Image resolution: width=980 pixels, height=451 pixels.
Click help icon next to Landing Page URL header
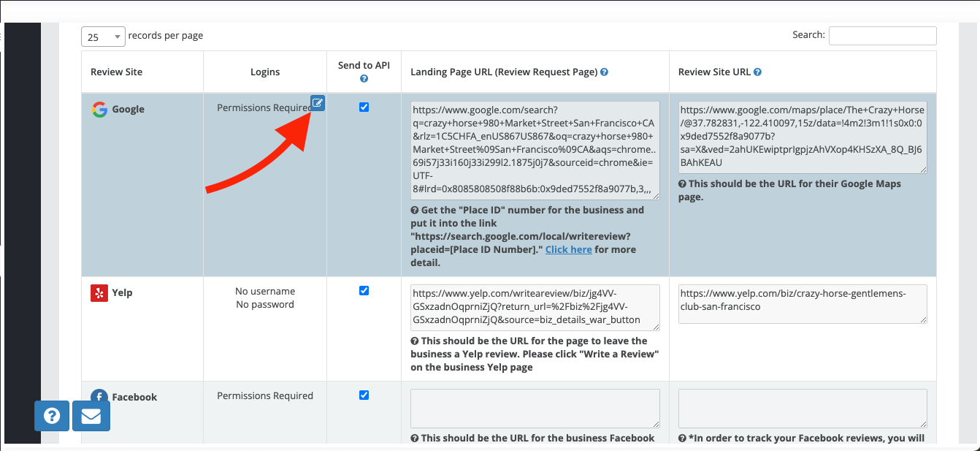coord(604,72)
